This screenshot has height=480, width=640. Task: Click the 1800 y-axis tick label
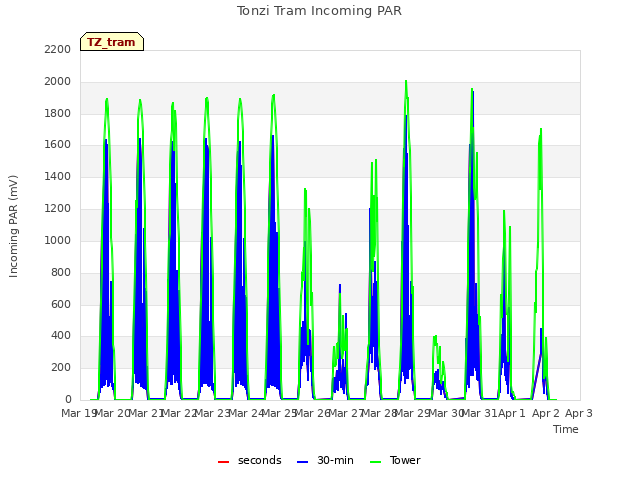(58, 113)
